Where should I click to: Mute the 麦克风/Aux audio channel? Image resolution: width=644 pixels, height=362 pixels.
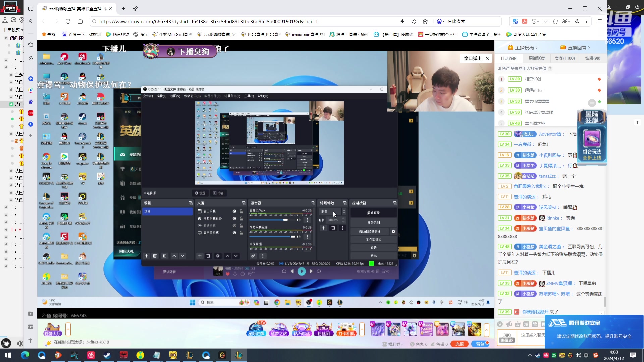[298, 220]
